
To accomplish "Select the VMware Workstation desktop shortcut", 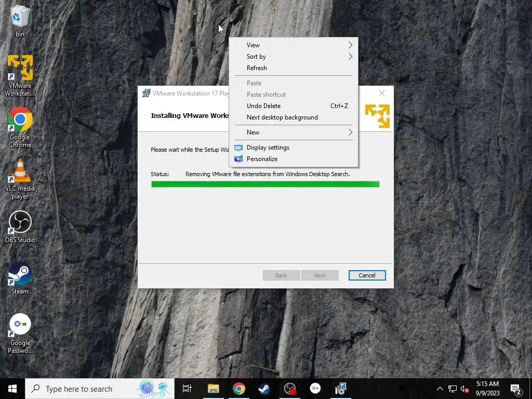I will [20, 75].
